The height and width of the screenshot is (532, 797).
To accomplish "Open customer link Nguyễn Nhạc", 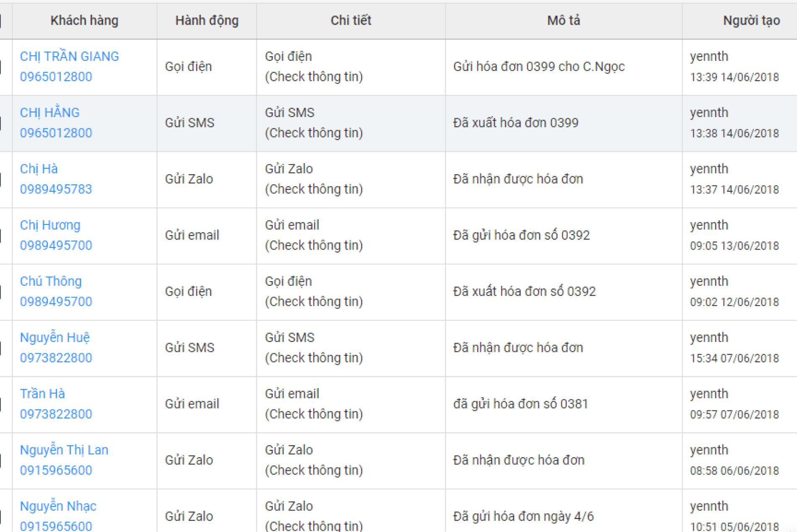I will tap(58, 506).
